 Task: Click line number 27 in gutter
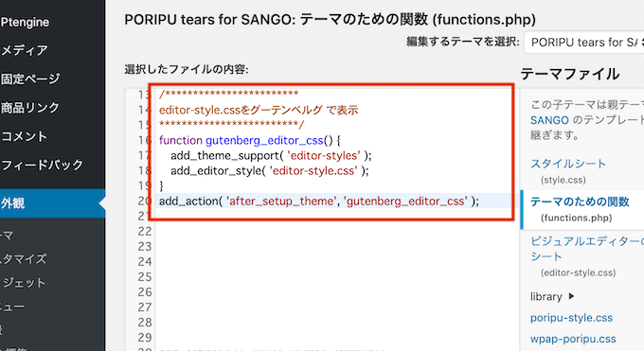point(145,307)
